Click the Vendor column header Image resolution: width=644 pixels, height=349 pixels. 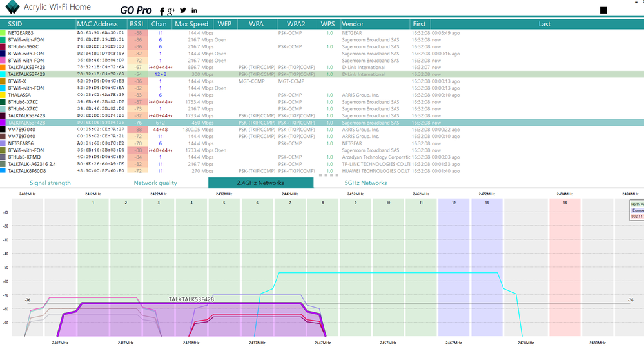click(x=353, y=24)
